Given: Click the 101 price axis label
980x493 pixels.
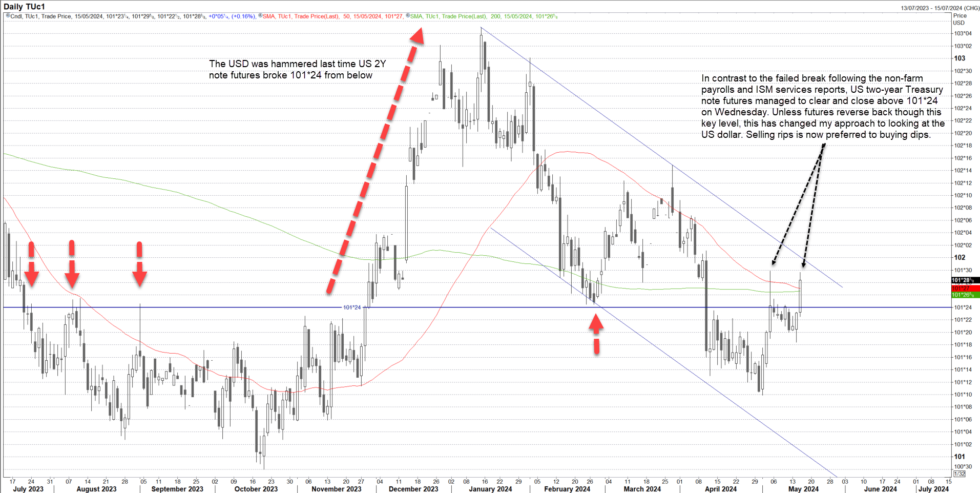Looking at the screenshot, I should (960, 457).
